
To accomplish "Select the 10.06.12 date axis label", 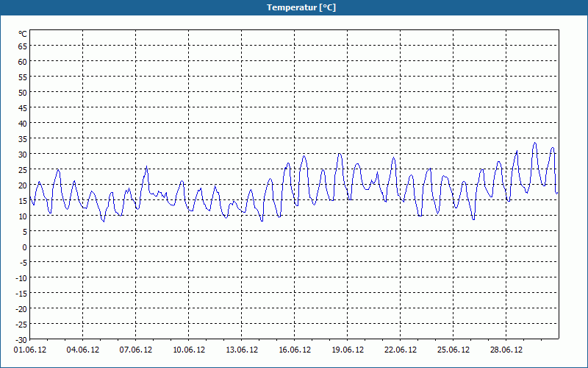I will coord(189,350).
